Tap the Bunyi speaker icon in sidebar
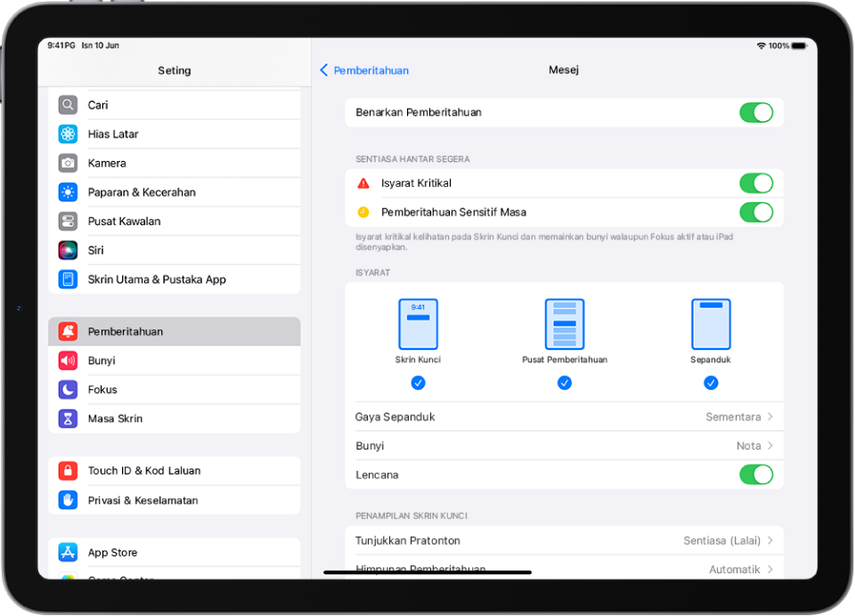 [x=68, y=360]
